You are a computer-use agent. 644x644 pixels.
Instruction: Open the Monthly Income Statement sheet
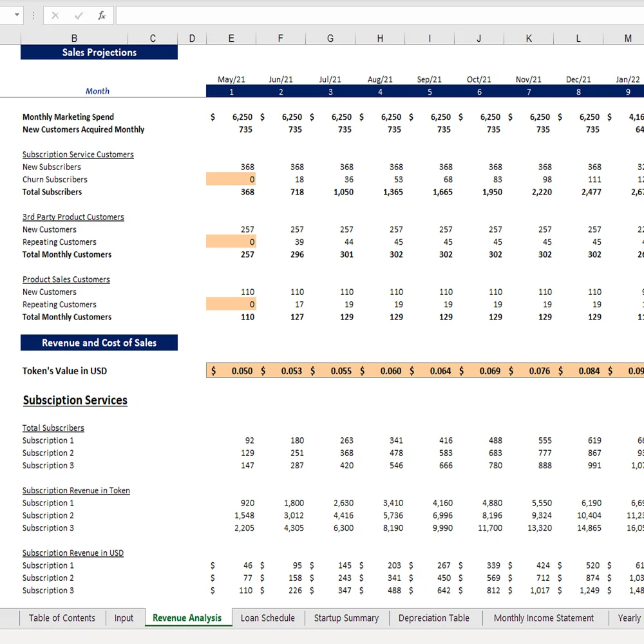pyautogui.click(x=544, y=618)
